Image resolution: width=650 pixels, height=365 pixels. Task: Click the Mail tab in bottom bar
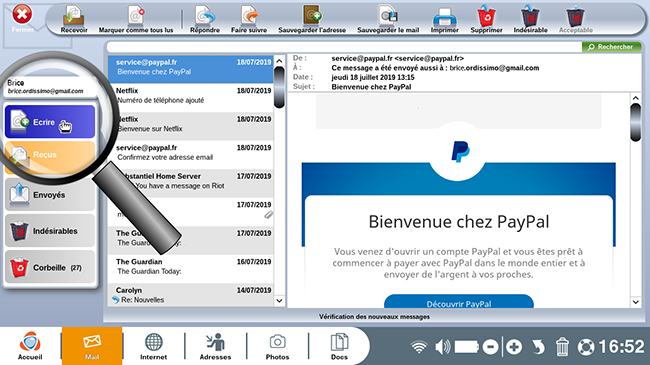coord(92,346)
